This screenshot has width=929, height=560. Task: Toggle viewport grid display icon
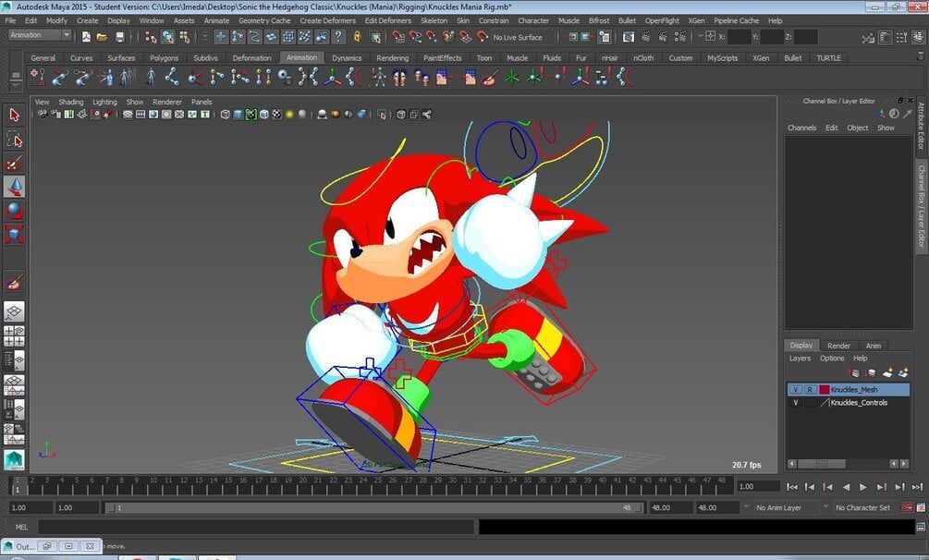128,115
